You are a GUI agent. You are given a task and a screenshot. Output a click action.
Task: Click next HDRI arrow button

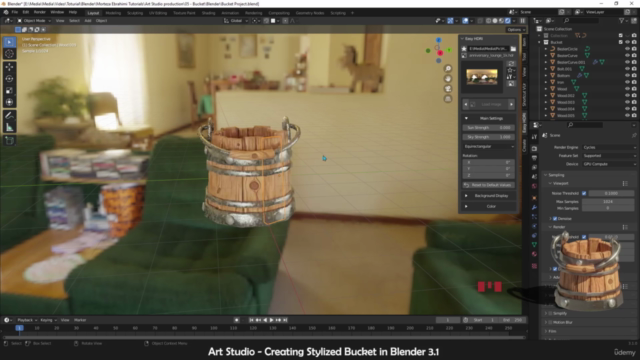pyautogui.click(x=511, y=104)
